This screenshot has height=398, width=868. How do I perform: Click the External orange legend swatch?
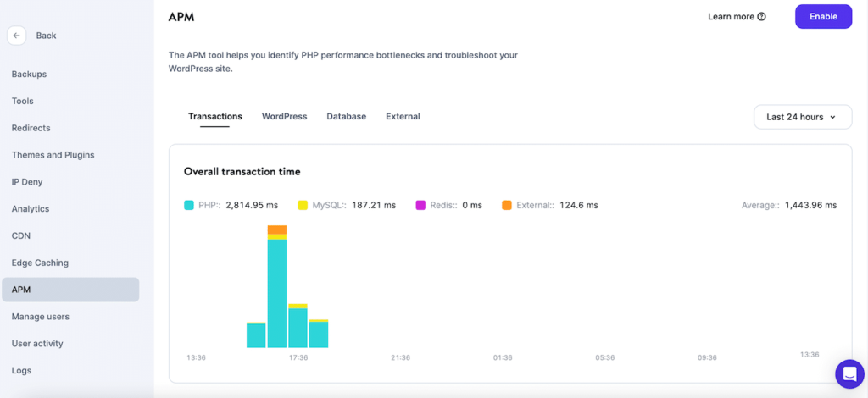click(x=507, y=205)
